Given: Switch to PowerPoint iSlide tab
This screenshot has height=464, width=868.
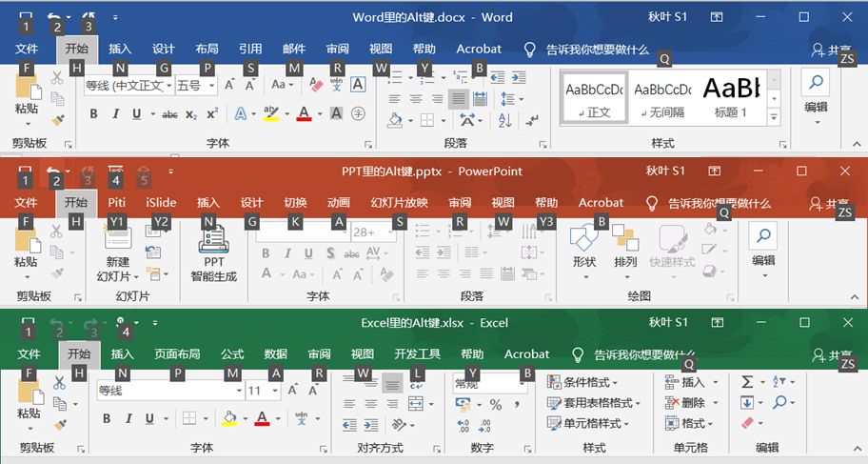Looking at the screenshot, I should pyautogui.click(x=161, y=203).
